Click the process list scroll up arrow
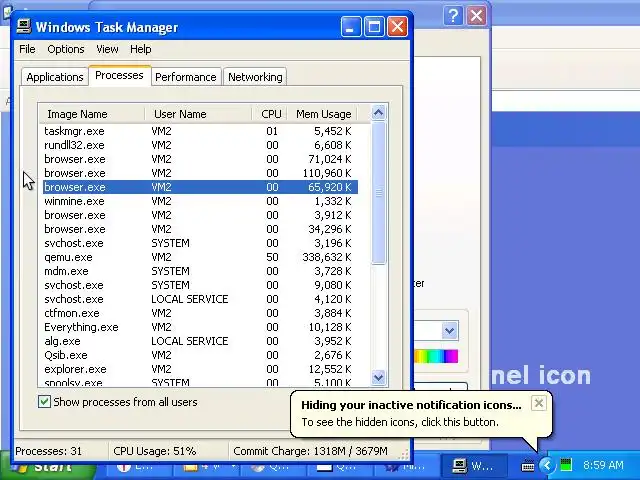The height and width of the screenshot is (480, 640). click(378, 112)
